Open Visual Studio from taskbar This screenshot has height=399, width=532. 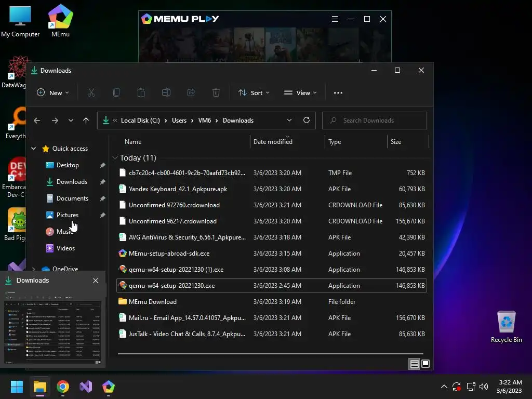[86, 387]
